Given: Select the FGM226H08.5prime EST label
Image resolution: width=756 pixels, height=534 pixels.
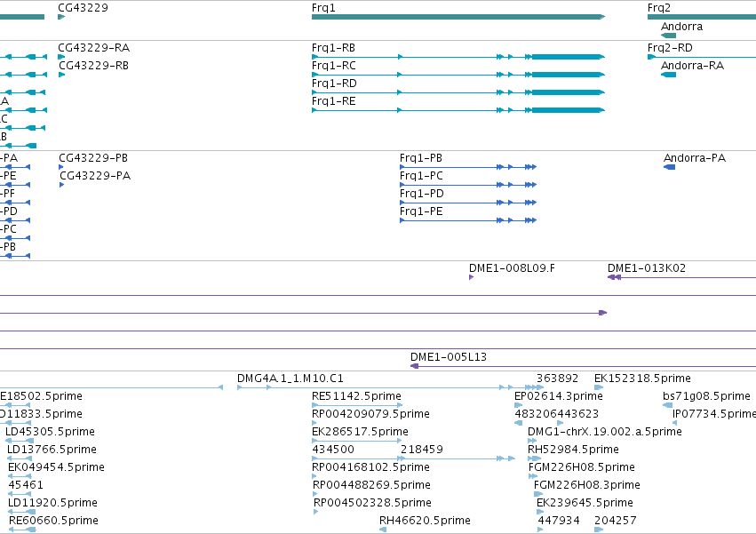Looking at the screenshot, I should pyautogui.click(x=582, y=467).
